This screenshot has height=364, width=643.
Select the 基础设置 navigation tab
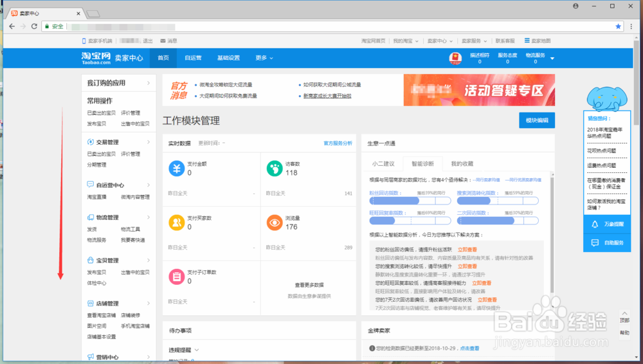(228, 58)
